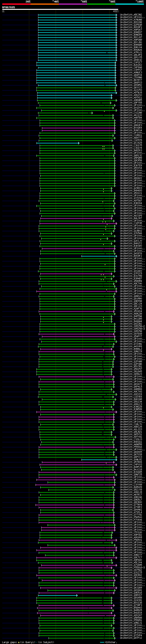Open hit UniRef100_Q2PEQ8

[x=131, y=25]
